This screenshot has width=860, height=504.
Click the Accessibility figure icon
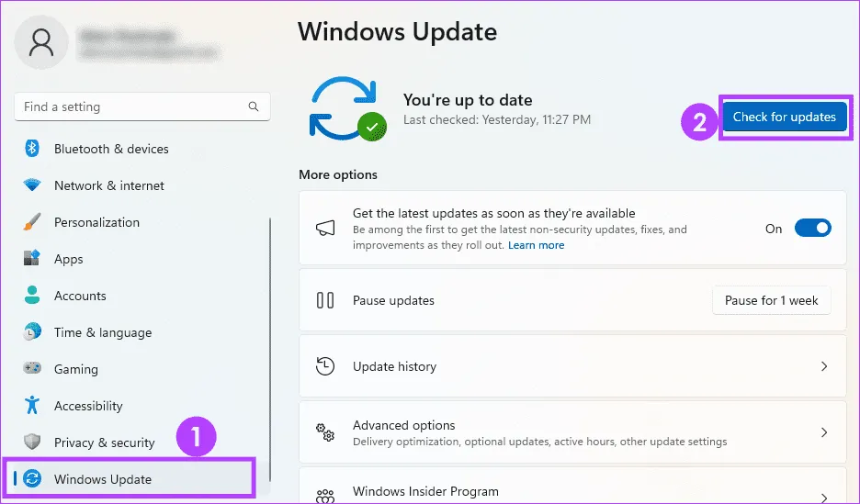click(x=32, y=406)
